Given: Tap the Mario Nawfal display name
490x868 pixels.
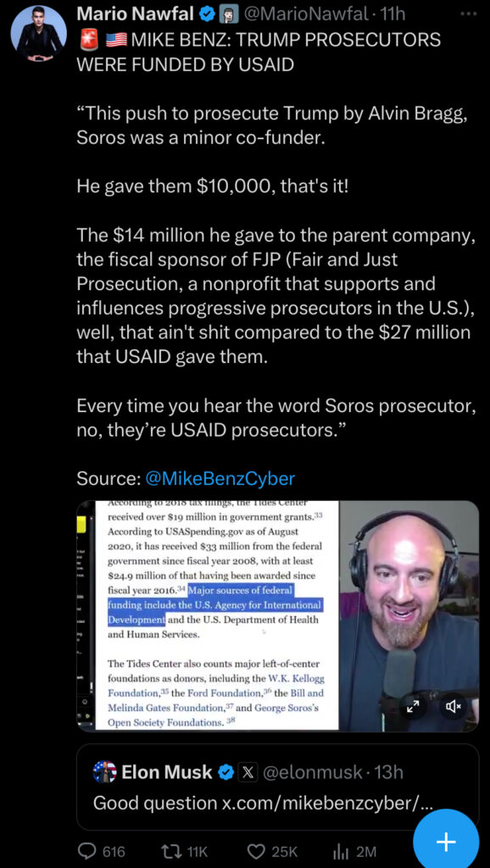Looking at the screenshot, I should 136,15.
